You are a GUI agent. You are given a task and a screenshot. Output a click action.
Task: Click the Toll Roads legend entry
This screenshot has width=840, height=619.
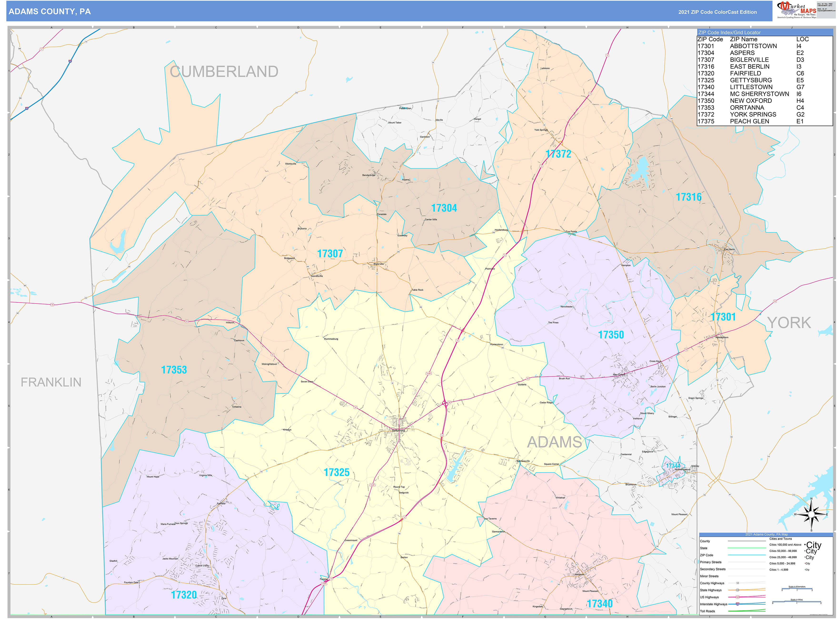click(732, 611)
